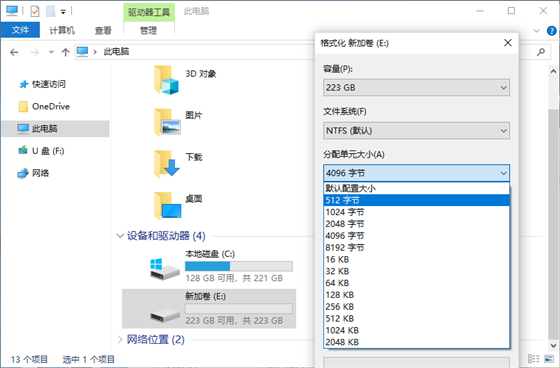Image resolution: width=560 pixels, height=368 pixels.
Task: Open the 容量 223 GB dropdown
Action: coord(416,88)
